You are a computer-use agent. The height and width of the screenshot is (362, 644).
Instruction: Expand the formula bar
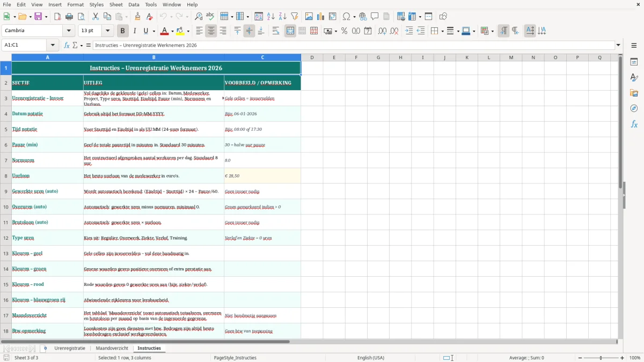[x=618, y=45]
